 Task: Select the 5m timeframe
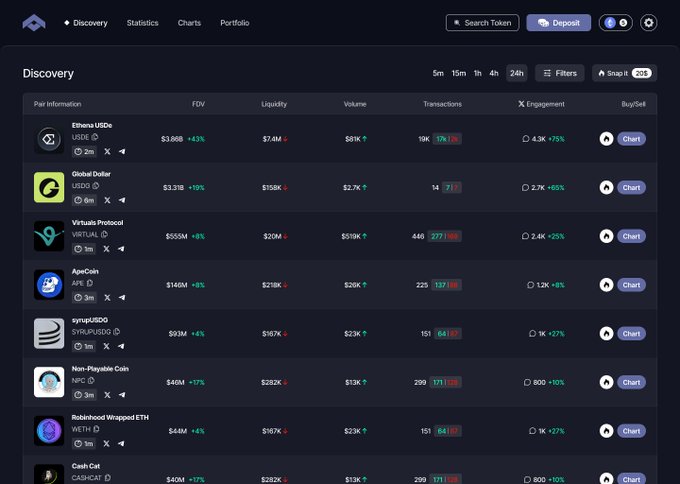click(438, 73)
